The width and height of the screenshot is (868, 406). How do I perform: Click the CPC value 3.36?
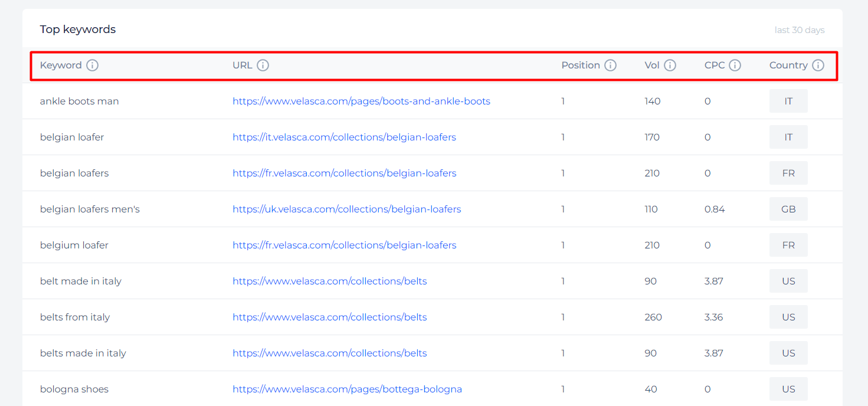click(714, 317)
